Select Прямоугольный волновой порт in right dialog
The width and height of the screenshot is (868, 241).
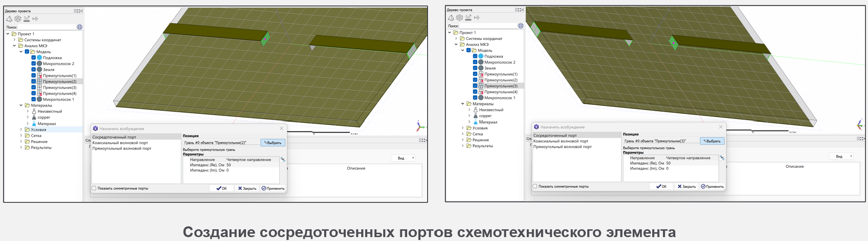click(x=562, y=147)
